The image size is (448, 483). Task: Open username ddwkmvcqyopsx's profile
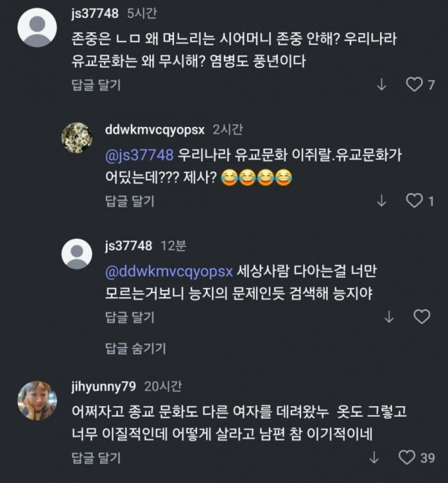(x=155, y=130)
